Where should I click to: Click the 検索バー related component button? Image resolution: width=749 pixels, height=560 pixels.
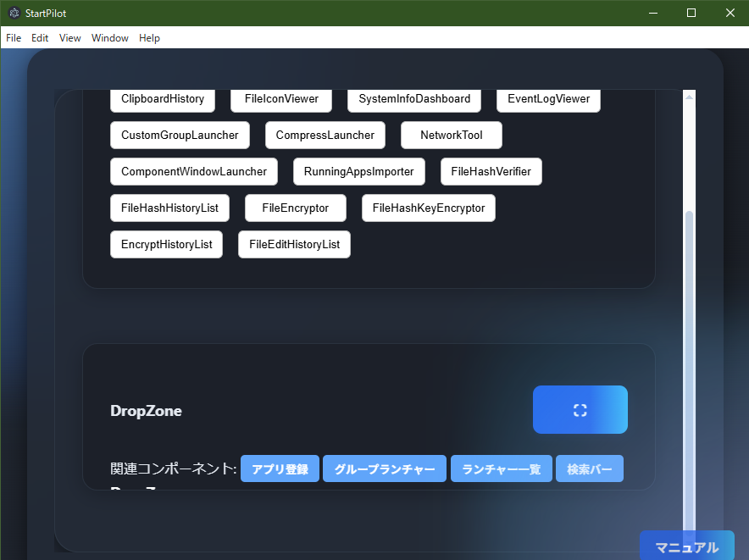(x=589, y=469)
